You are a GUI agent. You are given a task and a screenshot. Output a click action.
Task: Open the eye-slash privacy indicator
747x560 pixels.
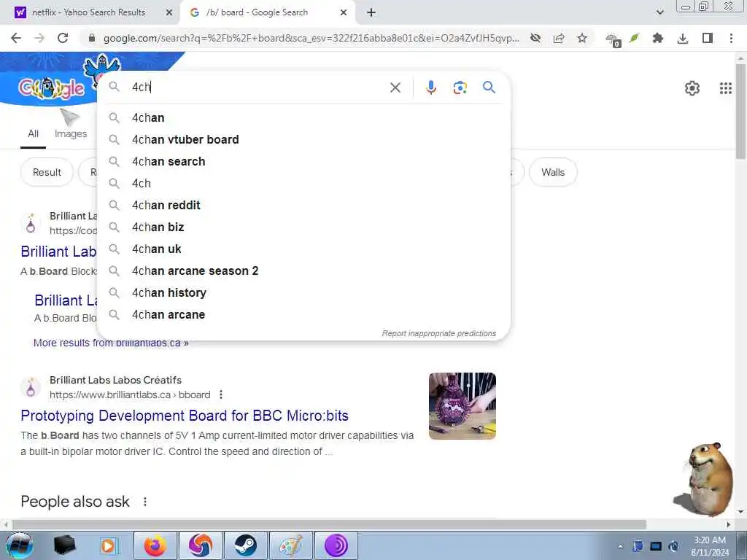[535, 38]
